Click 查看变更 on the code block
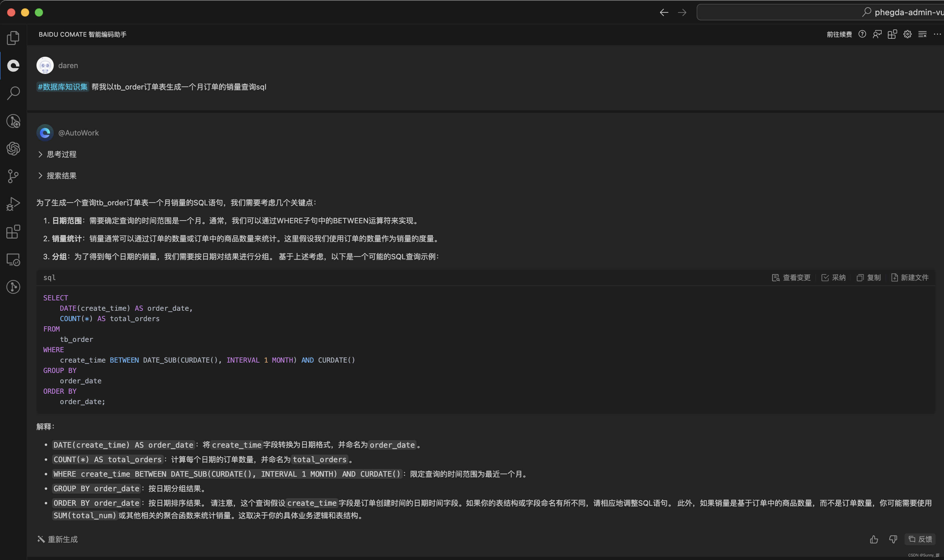 point(791,278)
